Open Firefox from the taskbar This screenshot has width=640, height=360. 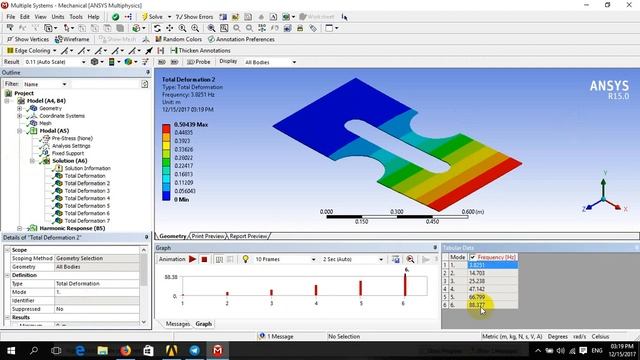[125, 351]
